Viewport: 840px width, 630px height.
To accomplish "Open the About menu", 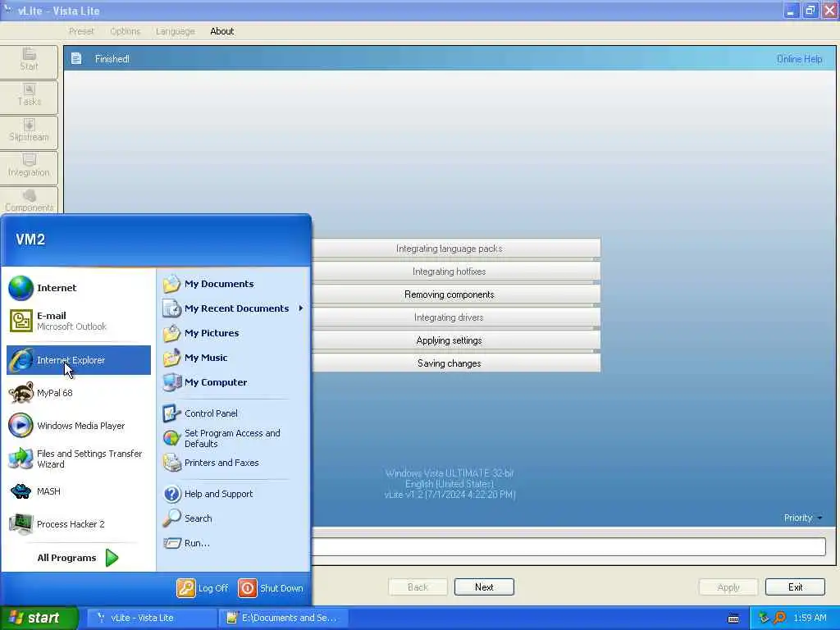I will [221, 31].
